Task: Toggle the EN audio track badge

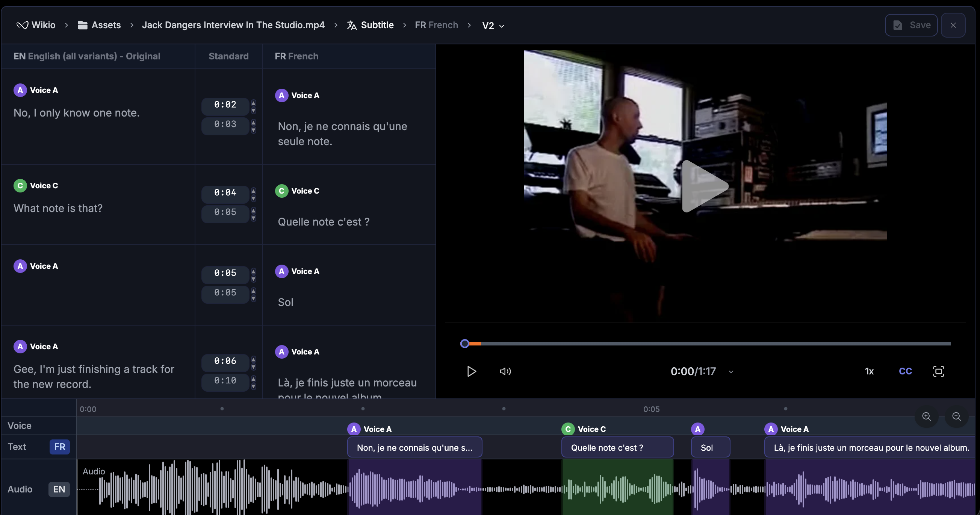Action: tap(59, 489)
